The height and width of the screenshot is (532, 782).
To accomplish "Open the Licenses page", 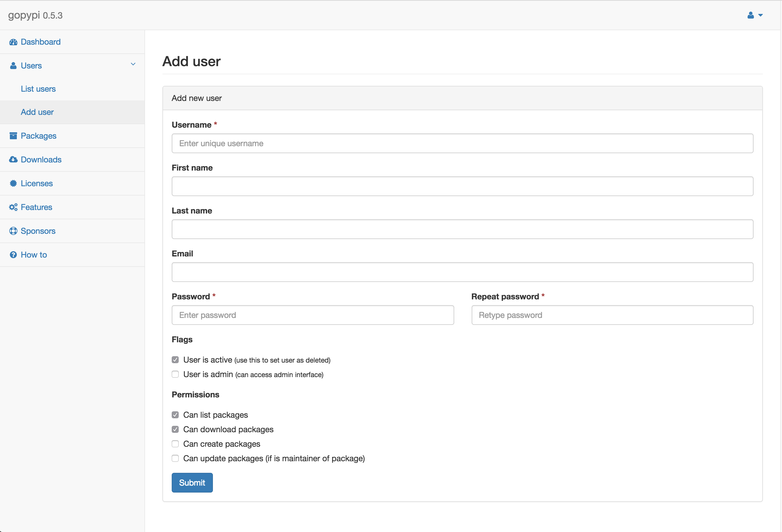I will 72,183.
